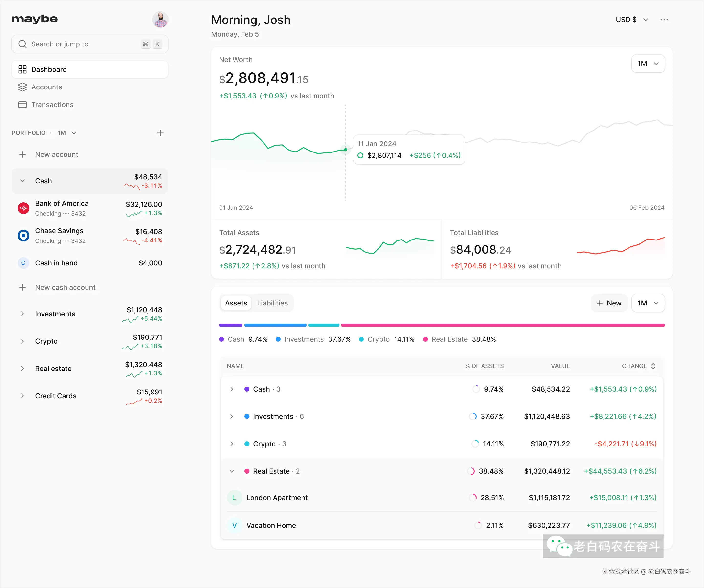Expand the Investments asset row

pos(232,416)
